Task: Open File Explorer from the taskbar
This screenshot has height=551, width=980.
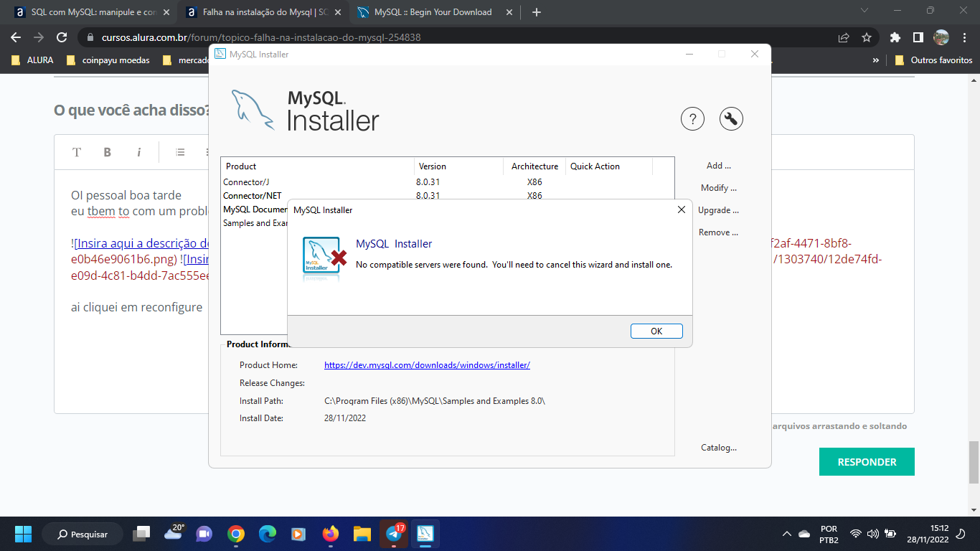Action: 362,534
